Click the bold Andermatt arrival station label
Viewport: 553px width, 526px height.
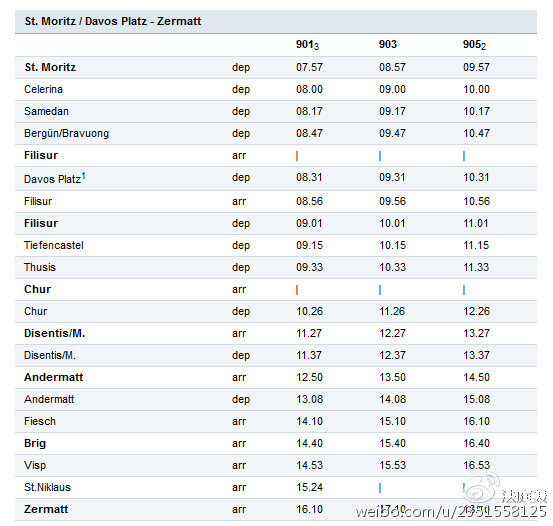[54, 377]
